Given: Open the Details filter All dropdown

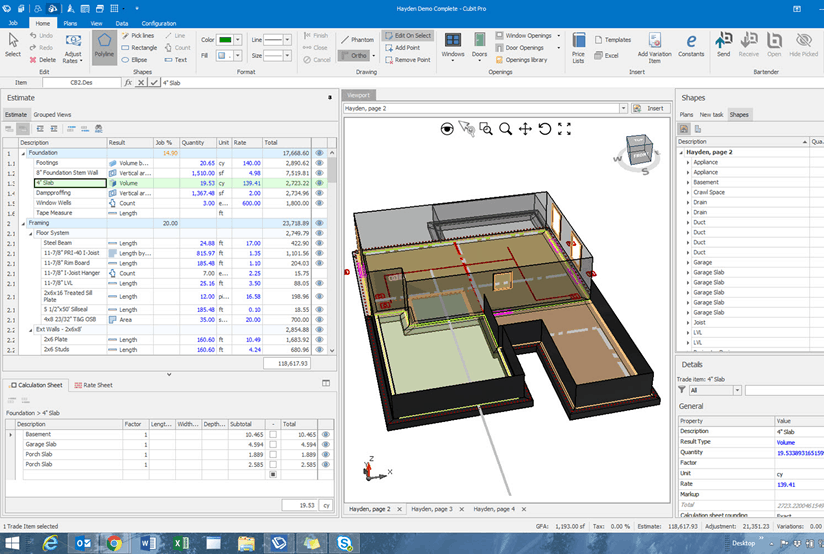Looking at the screenshot, I should pos(737,390).
